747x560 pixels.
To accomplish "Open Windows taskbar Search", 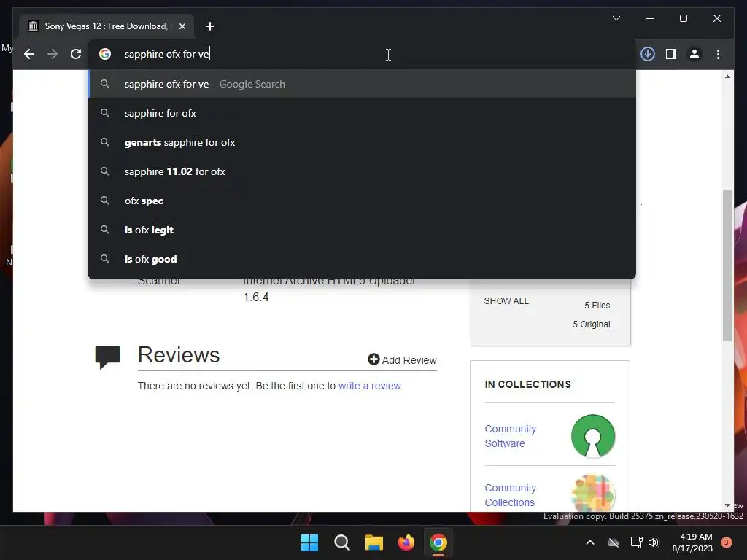I will tap(342, 542).
